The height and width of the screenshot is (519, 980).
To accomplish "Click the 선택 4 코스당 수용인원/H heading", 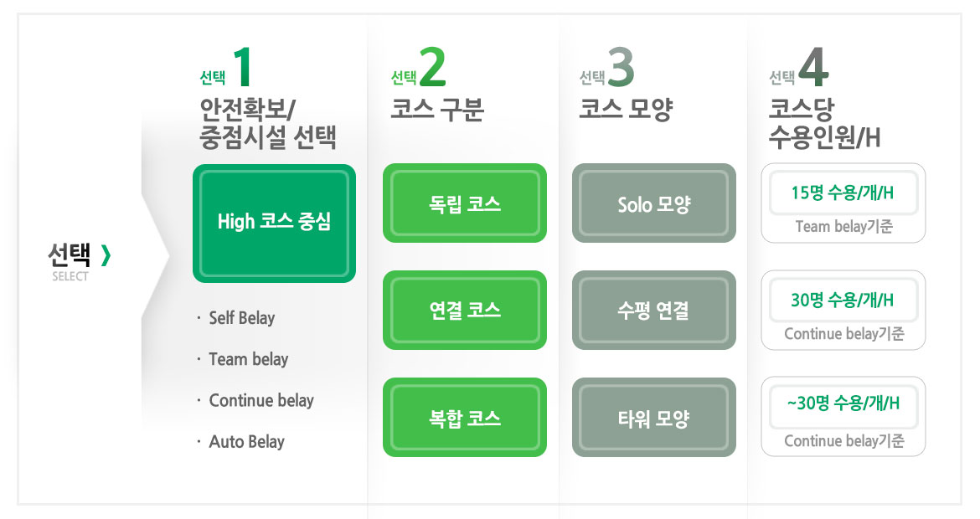I will [823, 99].
